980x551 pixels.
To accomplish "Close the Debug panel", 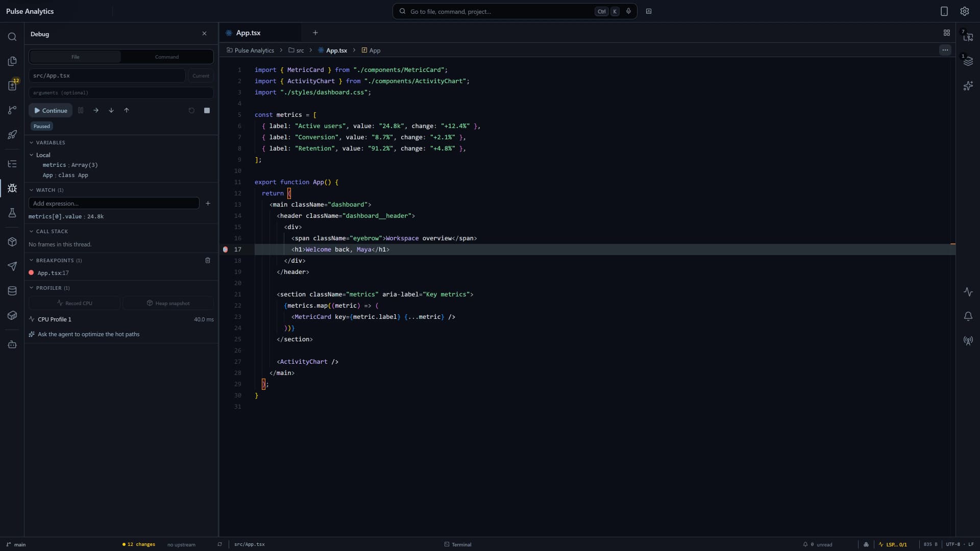I will (x=205, y=34).
